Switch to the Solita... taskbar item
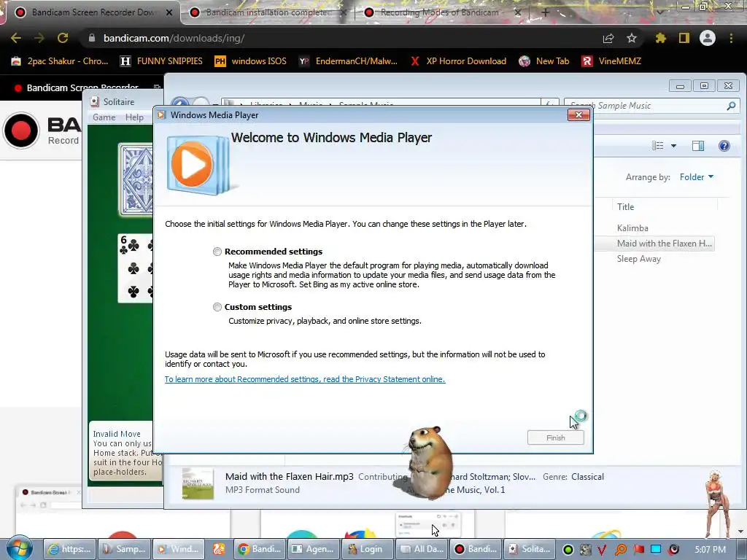Image resolution: width=747 pixels, height=560 pixels. coord(530,549)
